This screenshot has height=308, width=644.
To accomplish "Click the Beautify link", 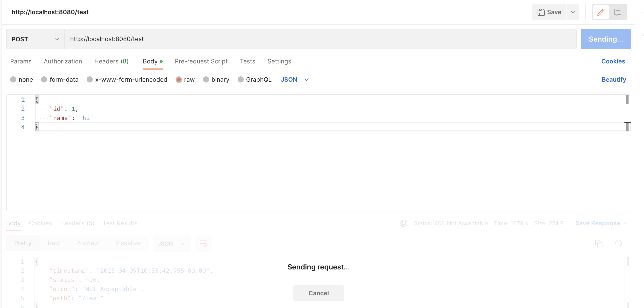I will point(614,80).
